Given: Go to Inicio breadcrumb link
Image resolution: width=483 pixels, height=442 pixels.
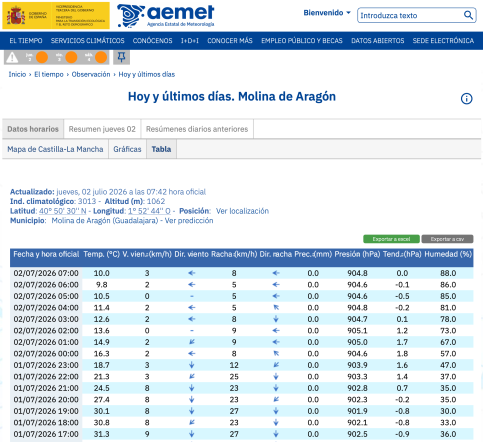Looking at the screenshot, I should point(17,74).
